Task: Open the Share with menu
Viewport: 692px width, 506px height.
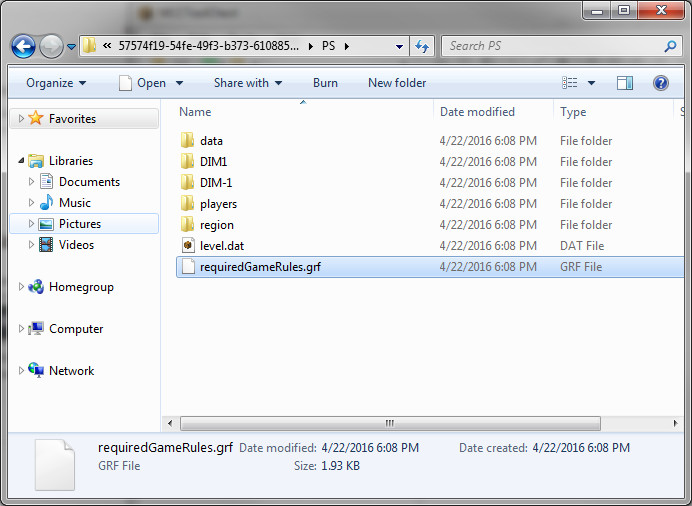Action: (248, 83)
